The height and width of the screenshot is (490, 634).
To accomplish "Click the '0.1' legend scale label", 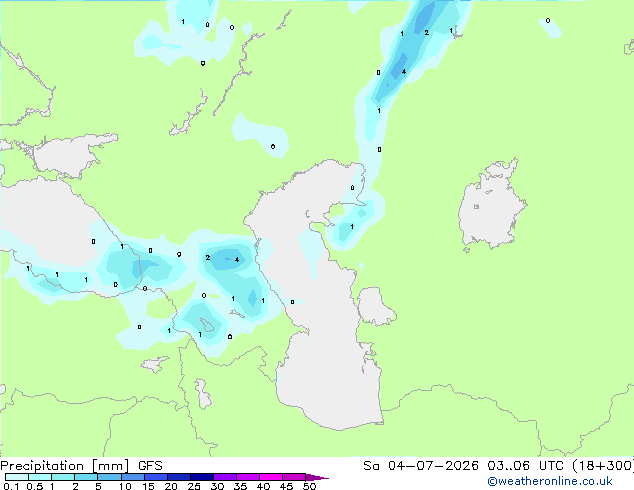I will pyautogui.click(x=11, y=486).
